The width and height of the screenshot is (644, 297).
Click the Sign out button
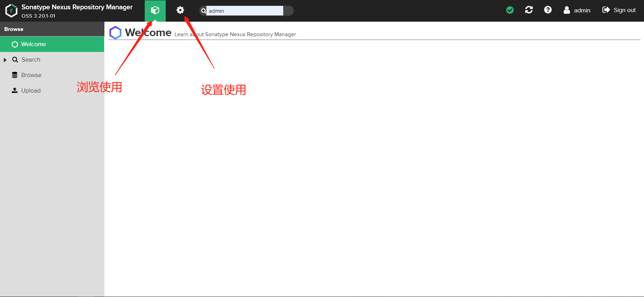point(619,10)
